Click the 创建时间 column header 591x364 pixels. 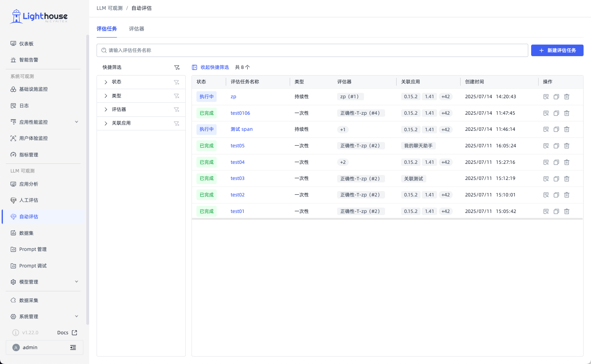[x=475, y=82]
